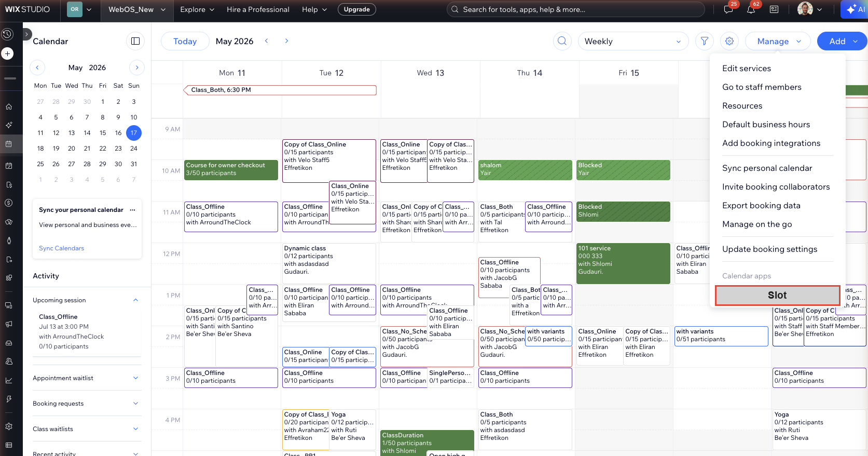868x456 pixels.
Task: Open the shalom Yair event on Thursday
Action: (525, 170)
